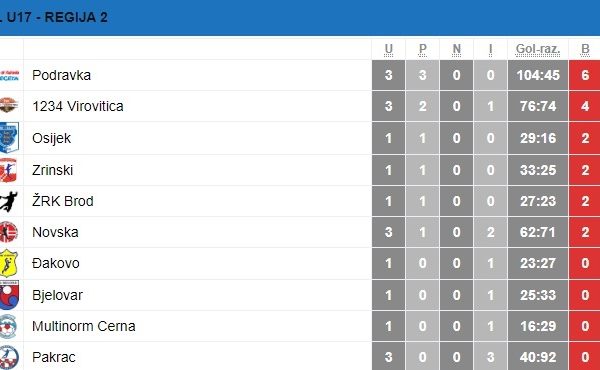Click the U17 - REGIJA 2 title bar
This screenshot has width=600, height=370.
(300, 18)
